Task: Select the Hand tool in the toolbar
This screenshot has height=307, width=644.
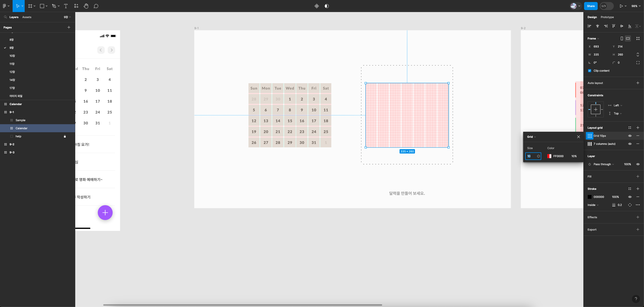Action: click(86, 6)
